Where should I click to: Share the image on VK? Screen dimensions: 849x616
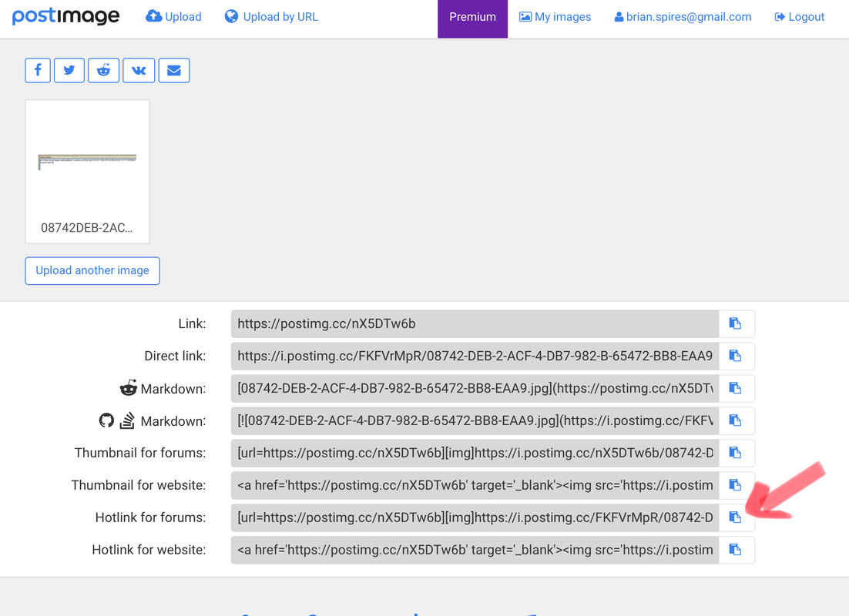tap(139, 70)
